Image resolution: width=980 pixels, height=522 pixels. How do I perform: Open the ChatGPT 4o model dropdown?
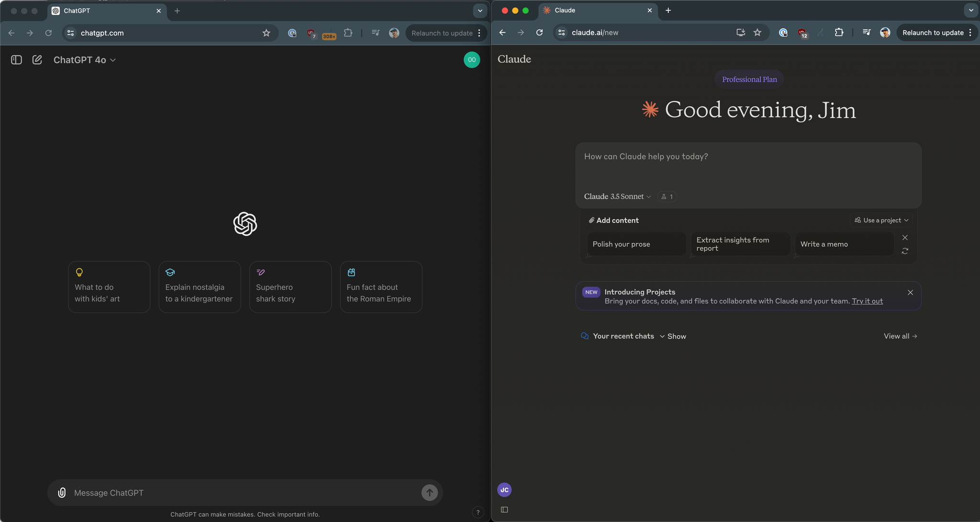(84, 60)
